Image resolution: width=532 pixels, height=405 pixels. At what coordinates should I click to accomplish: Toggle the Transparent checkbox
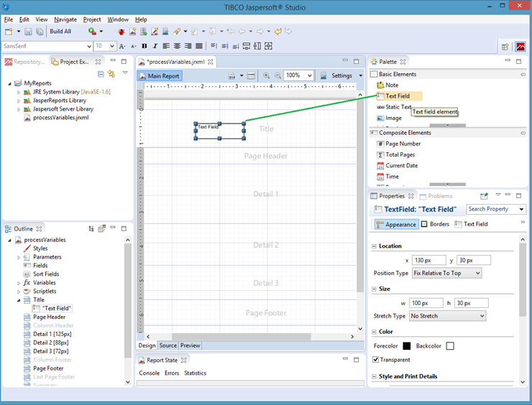tap(375, 360)
